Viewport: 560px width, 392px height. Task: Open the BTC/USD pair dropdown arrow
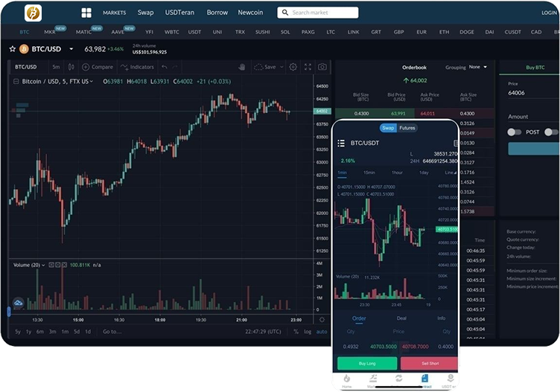click(71, 49)
